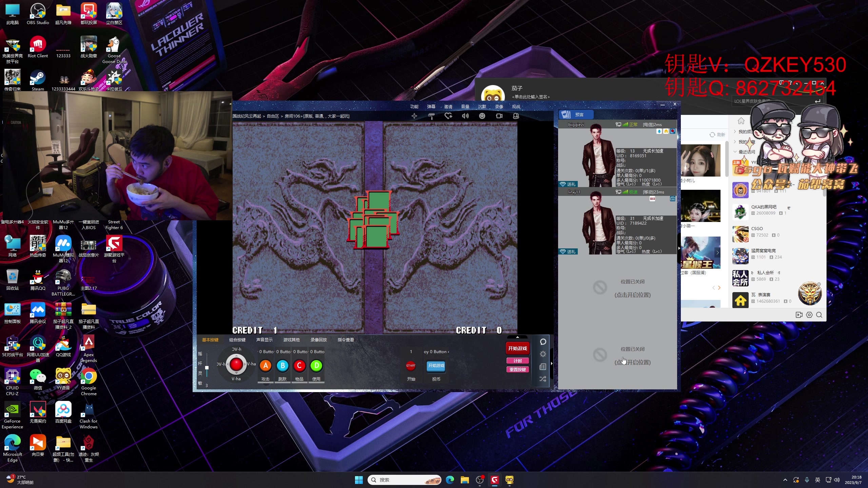This screenshot has width=868, height=488.
Task: Click the 刷新 refresh link in YY window
Action: [x=717, y=135]
